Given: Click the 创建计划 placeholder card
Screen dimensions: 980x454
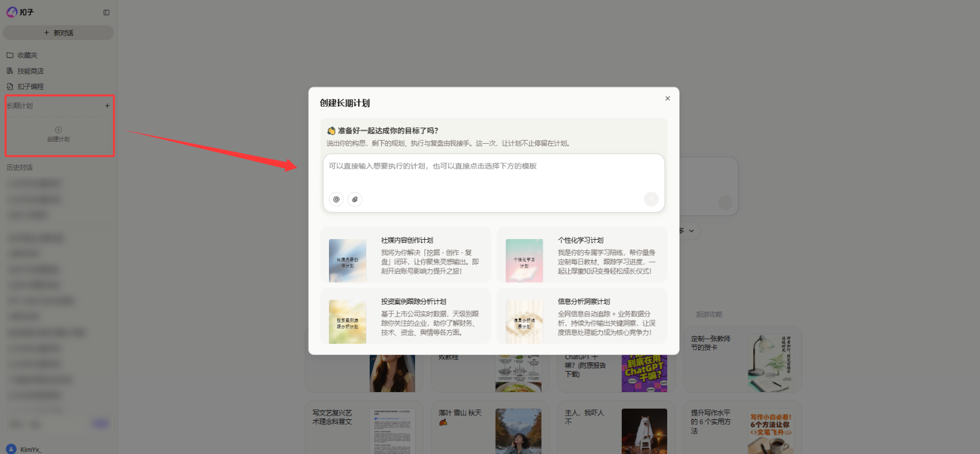Looking at the screenshot, I should (x=59, y=134).
